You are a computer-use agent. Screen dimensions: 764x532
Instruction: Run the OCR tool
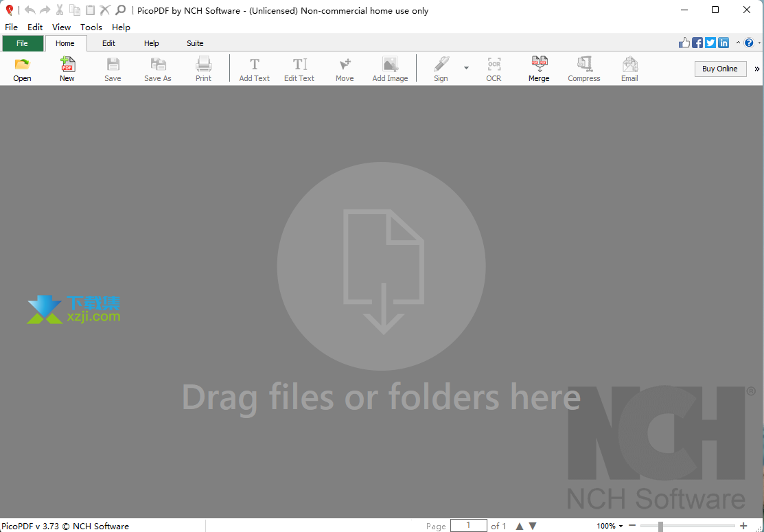494,69
